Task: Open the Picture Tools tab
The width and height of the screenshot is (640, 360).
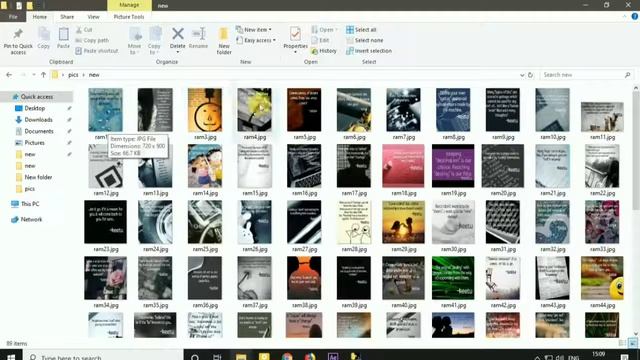Action: (x=129, y=17)
